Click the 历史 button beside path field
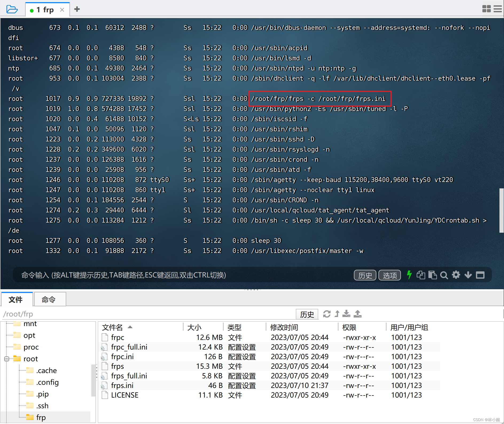The height and width of the screenshot is (424, 504). 307,314
